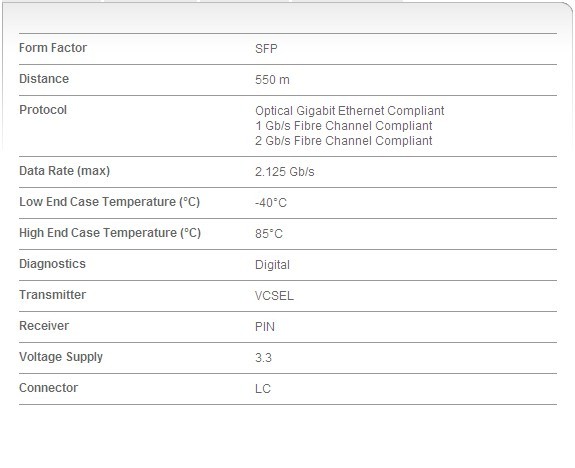Click 2 Gb/s Fibre Channel Compliant line

(344, 141)
